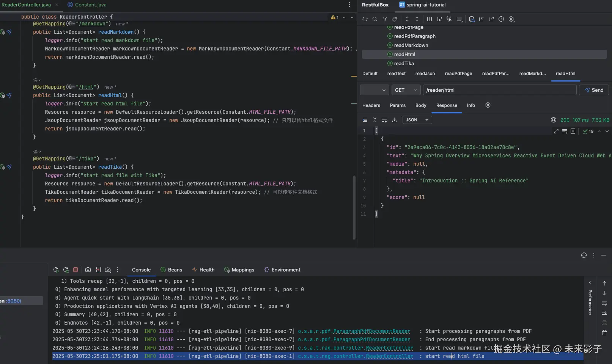
Task: Open the JSON format dropdown
Action: [x=417, y=120]
